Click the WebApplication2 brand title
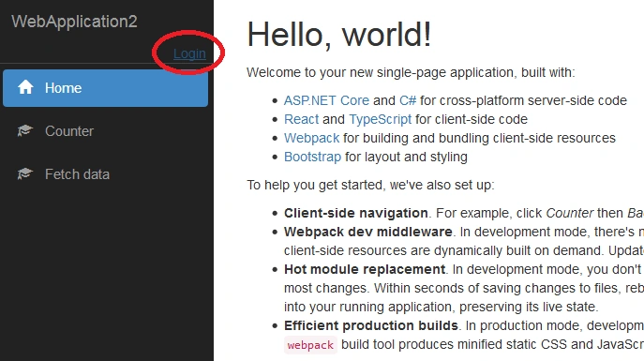Screen dimensions: 644x361 click(x=74, y=22)
